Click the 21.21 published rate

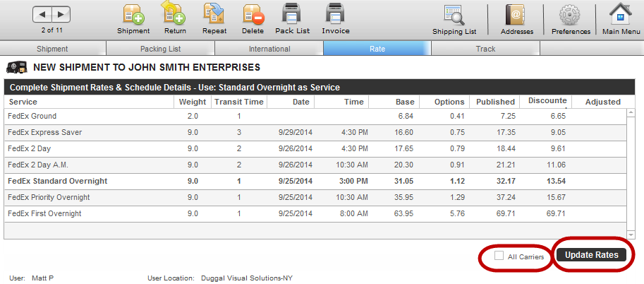506,165
